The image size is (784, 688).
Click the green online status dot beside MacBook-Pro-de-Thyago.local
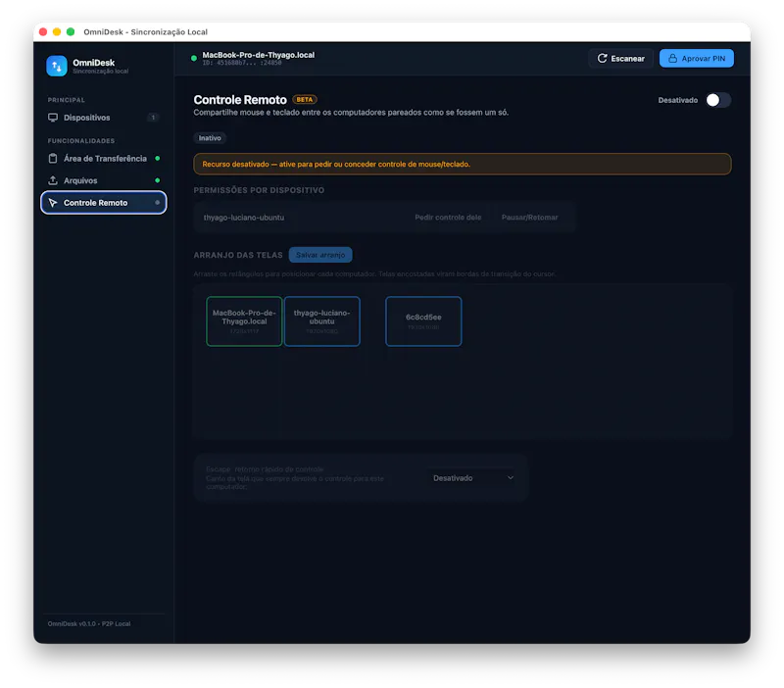(x=194, y=59)
